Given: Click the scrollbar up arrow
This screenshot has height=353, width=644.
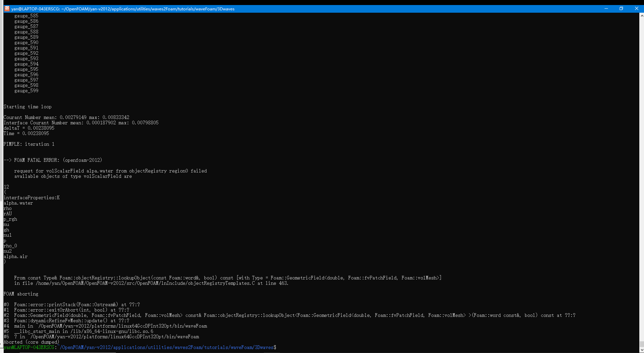Looking at the screenshot, I should coord(642,15).
